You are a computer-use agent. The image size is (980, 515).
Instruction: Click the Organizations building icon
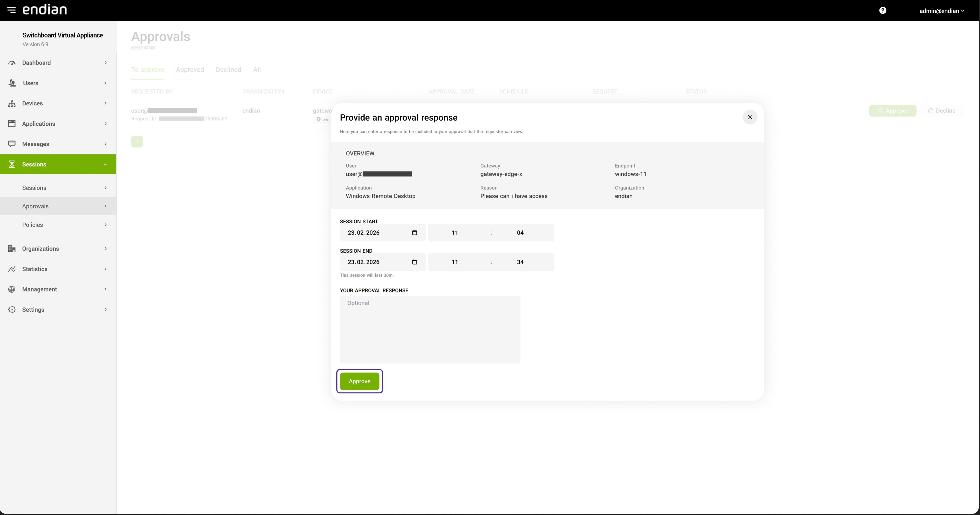point(12,249)
